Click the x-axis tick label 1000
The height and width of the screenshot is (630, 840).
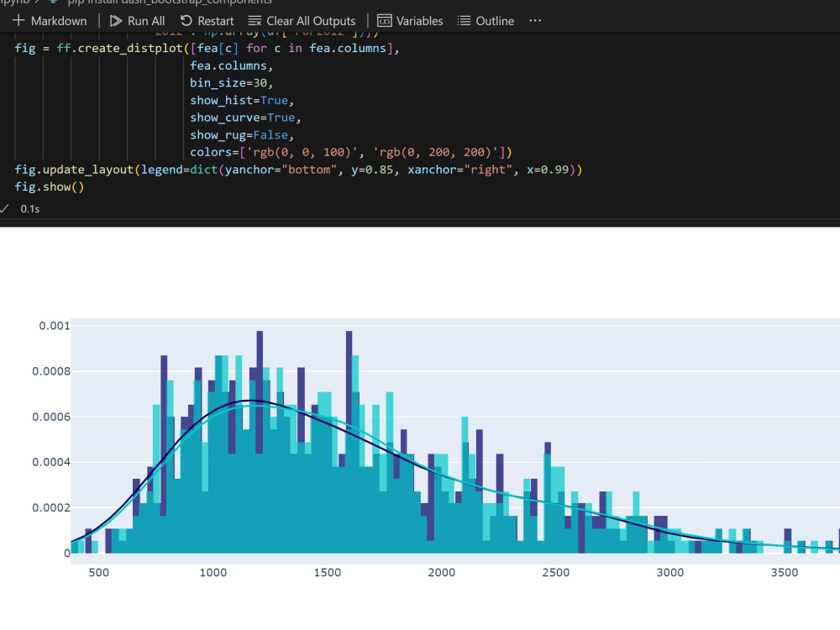213,573
